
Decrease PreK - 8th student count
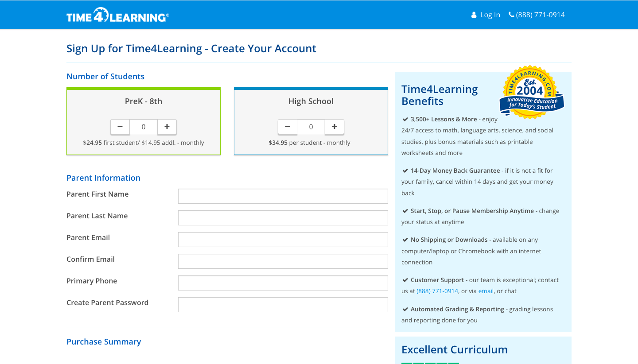120,127
